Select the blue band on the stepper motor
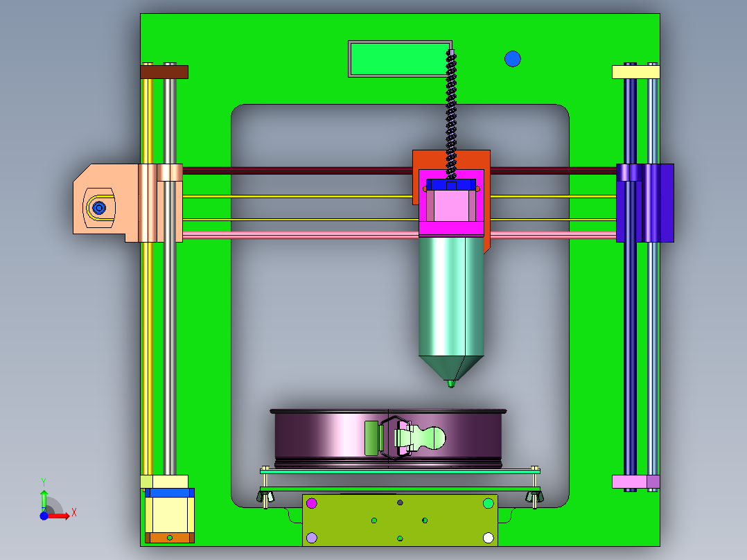The image size is (747, 560). [170, 493]
